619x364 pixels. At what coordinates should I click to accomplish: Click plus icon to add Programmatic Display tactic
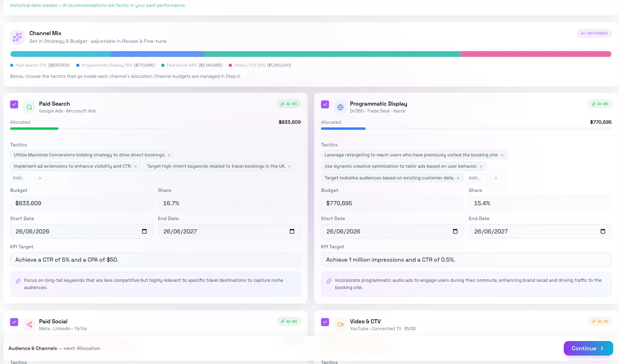point(496,178)
